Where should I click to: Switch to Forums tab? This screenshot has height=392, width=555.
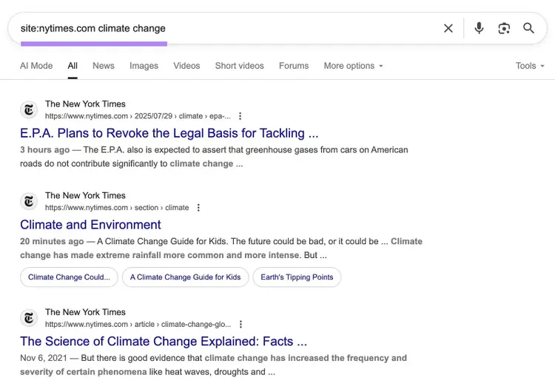294,66
